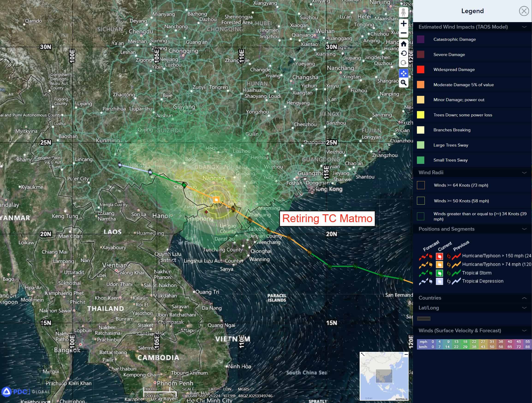Click the overview map expand arrow
This screenshot has height=403, width=532.
tap(363, 354)
